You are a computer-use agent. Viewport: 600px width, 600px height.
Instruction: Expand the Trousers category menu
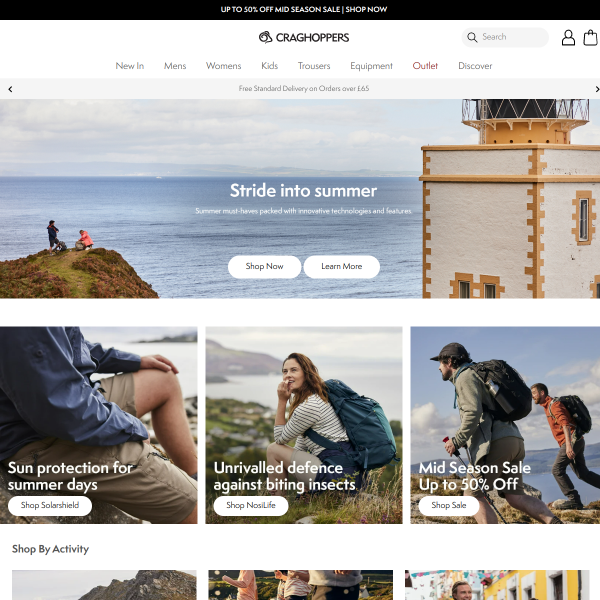[x=314, y=66]
